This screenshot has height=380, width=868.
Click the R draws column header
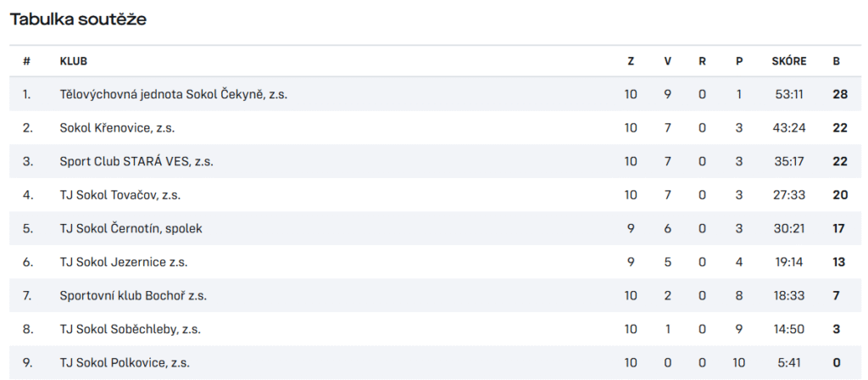pos(702,61)
